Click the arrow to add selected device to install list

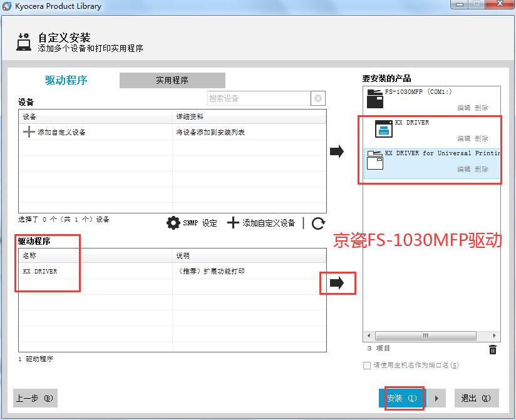(x=337, y=151)
